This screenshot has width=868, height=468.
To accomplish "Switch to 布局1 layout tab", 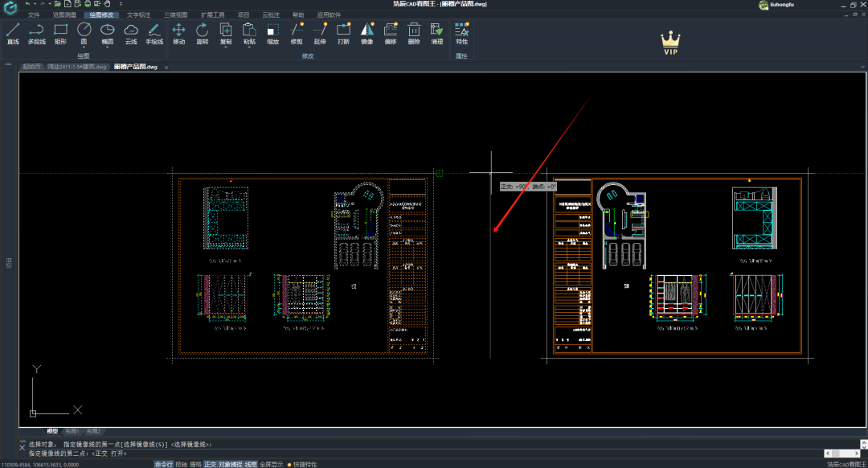I will coord(72,431).
